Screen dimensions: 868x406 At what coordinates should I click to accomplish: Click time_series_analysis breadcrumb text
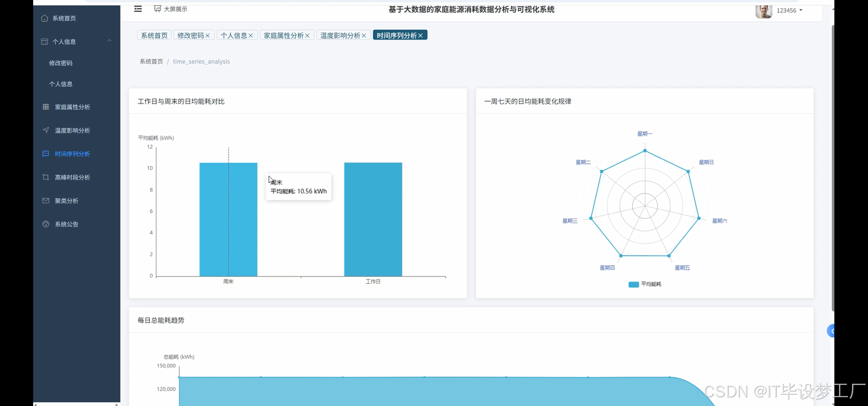(201, 61)
